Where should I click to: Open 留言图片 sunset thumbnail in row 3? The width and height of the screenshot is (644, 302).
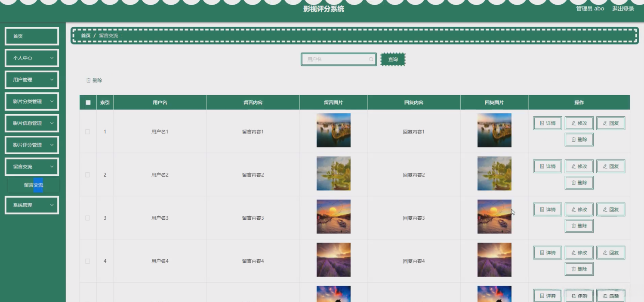[333, 217]
